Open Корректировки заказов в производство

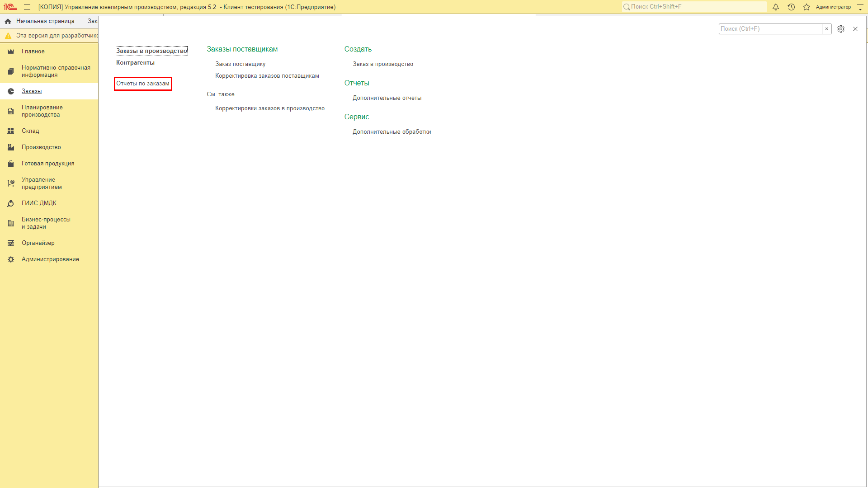tap(270, 108)
